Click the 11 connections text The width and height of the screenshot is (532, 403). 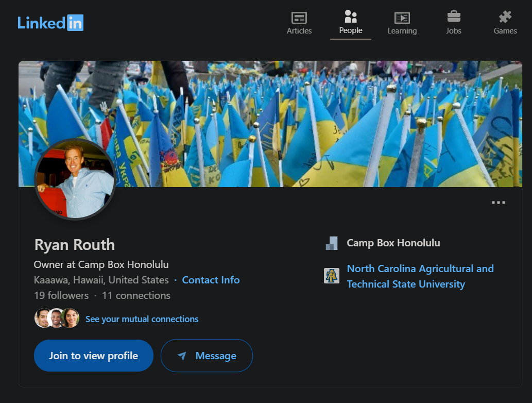click(136, 295)
